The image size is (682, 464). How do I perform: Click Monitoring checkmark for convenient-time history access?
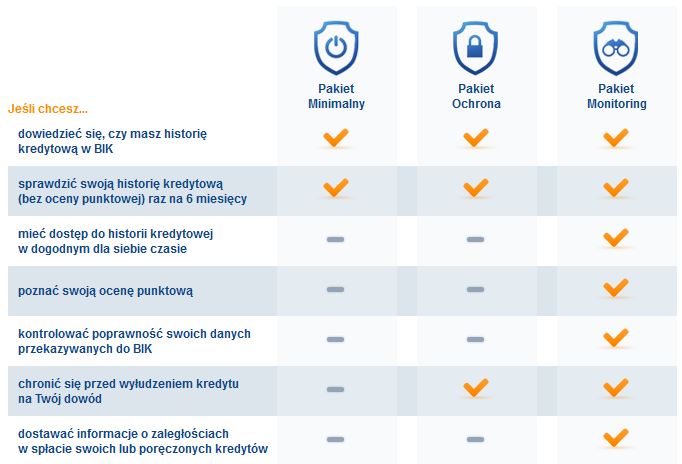616,238
